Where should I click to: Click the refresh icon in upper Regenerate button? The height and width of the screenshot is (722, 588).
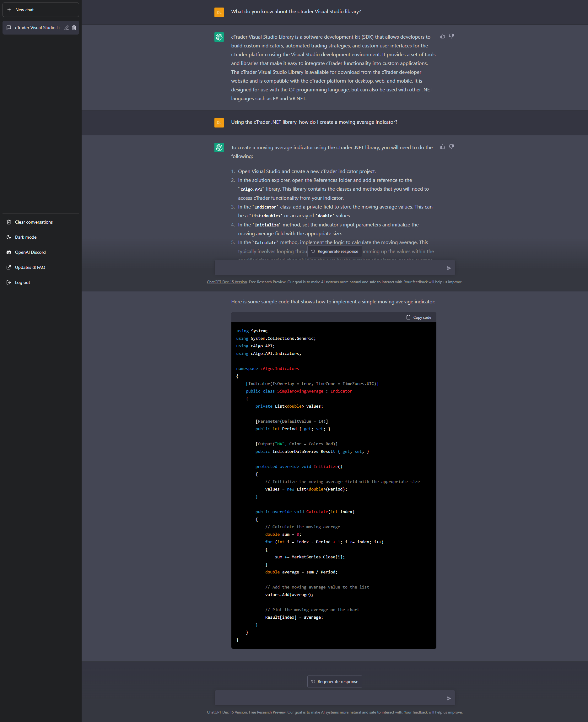[x=313, y=251]
